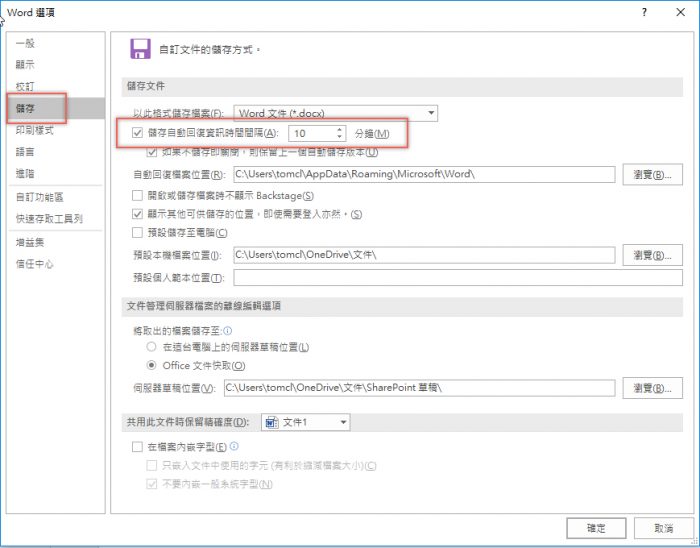Viewport: 700px width, 548px height.
Task: Select Office 文件快取 radio option
Action: [x=152, y=365]
